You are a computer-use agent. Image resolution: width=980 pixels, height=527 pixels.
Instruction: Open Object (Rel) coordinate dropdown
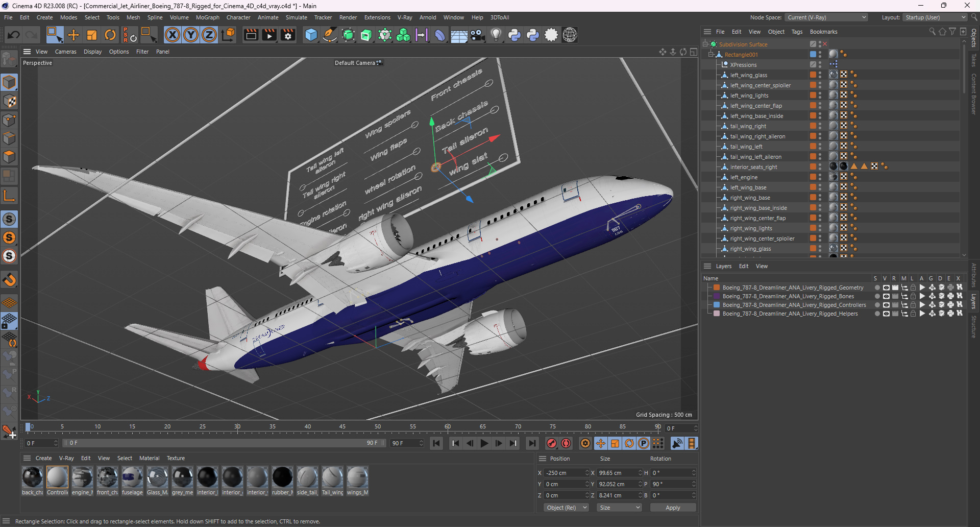pyautogui.click(x=566, y=508)
